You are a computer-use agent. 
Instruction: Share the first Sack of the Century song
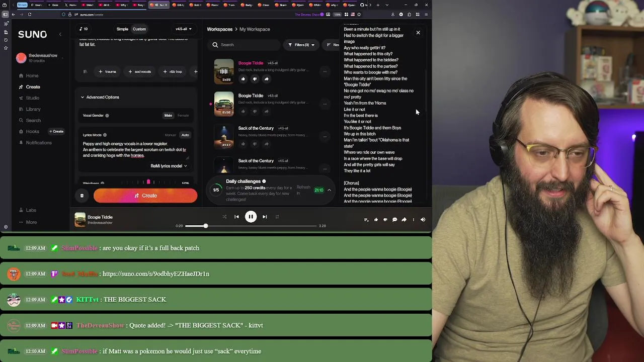pyautogui.click(x=267, y=144)
